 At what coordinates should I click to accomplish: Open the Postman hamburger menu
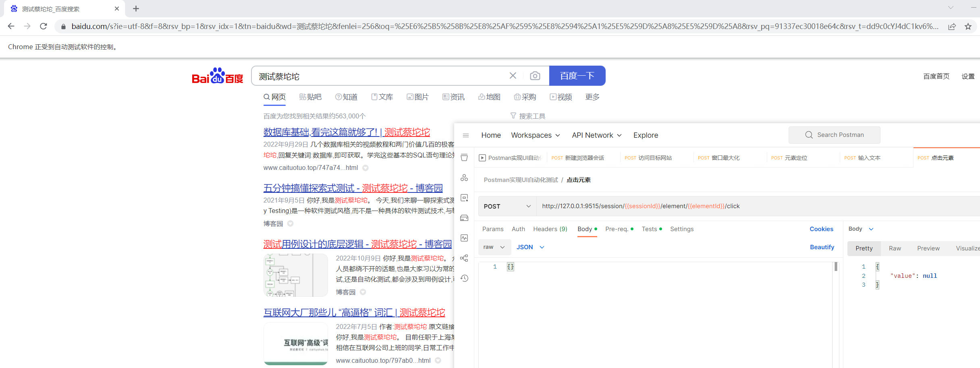[466, 135]
